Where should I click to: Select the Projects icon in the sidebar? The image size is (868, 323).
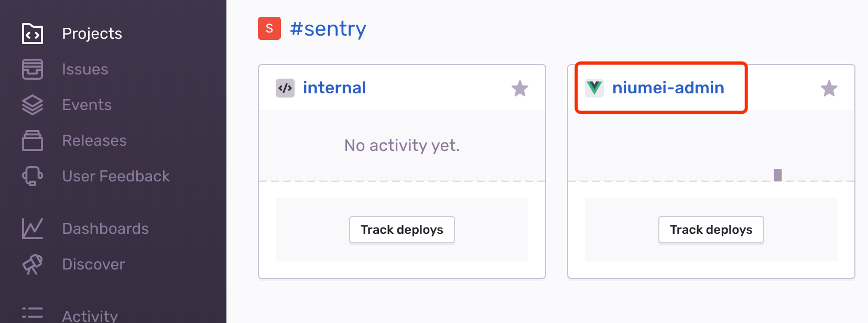32,33
